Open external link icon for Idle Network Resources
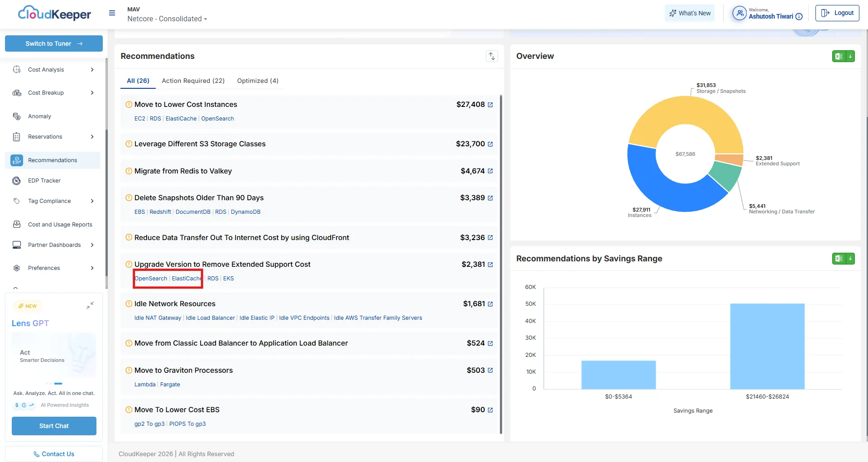This screenshot has width=868, height=462. coord(490,304)
